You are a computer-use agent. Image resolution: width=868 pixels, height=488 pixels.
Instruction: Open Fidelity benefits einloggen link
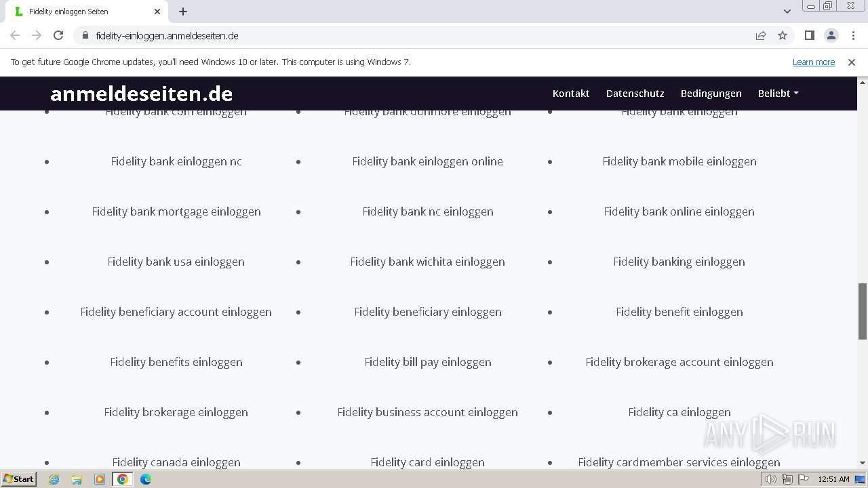click(x=176, y=362)
